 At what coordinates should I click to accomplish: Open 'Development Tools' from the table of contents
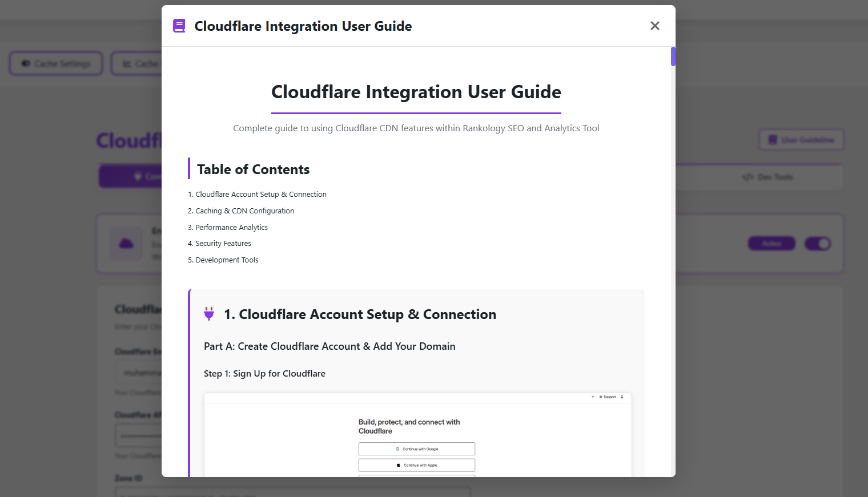click(x=227, y=260)
